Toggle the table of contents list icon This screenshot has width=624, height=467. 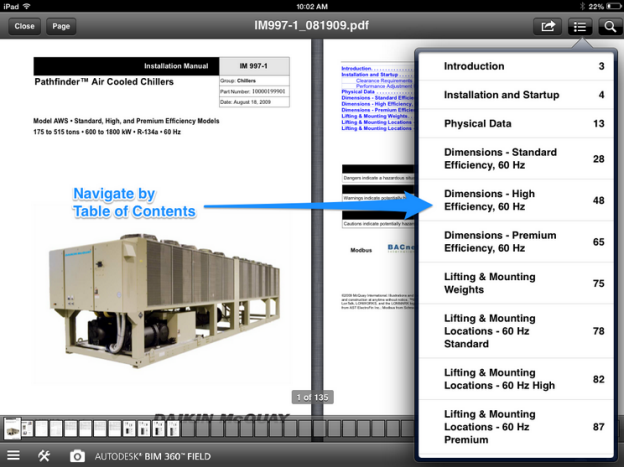click(x=580, y=27)
